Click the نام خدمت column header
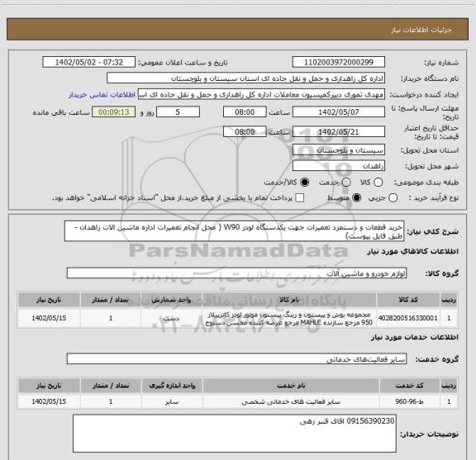Viewport: 476px width, 460px height. [x=291, y=386]
